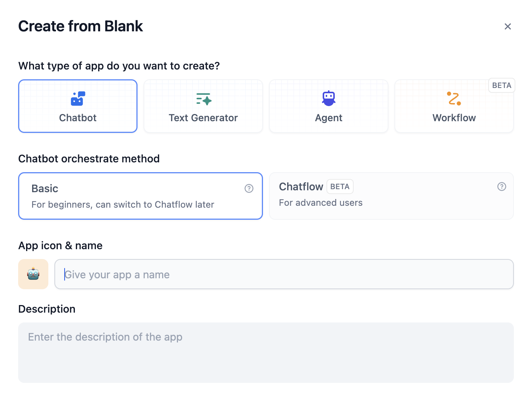Click the Agent robot head icon

point(329,98)
